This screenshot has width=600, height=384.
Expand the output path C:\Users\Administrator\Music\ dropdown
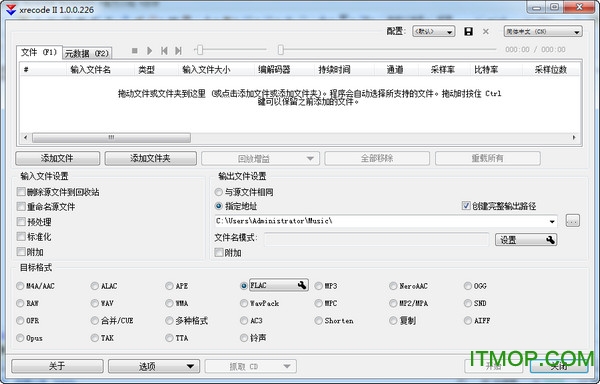552,221
